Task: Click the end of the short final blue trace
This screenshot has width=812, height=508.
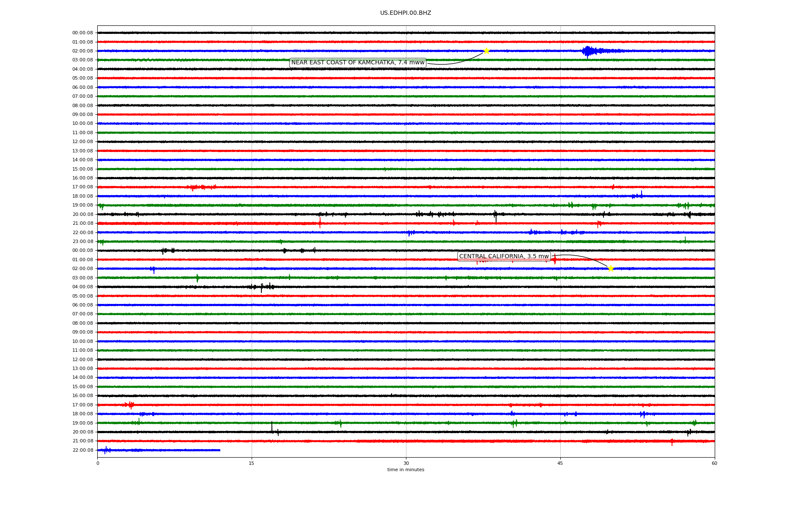Action: point(219,450)
